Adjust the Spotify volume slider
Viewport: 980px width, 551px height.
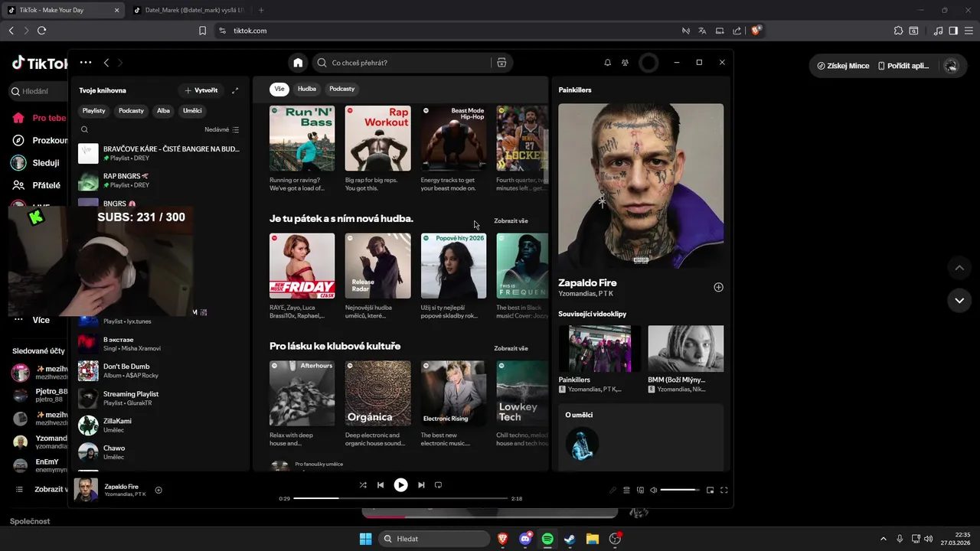point(680,490)
